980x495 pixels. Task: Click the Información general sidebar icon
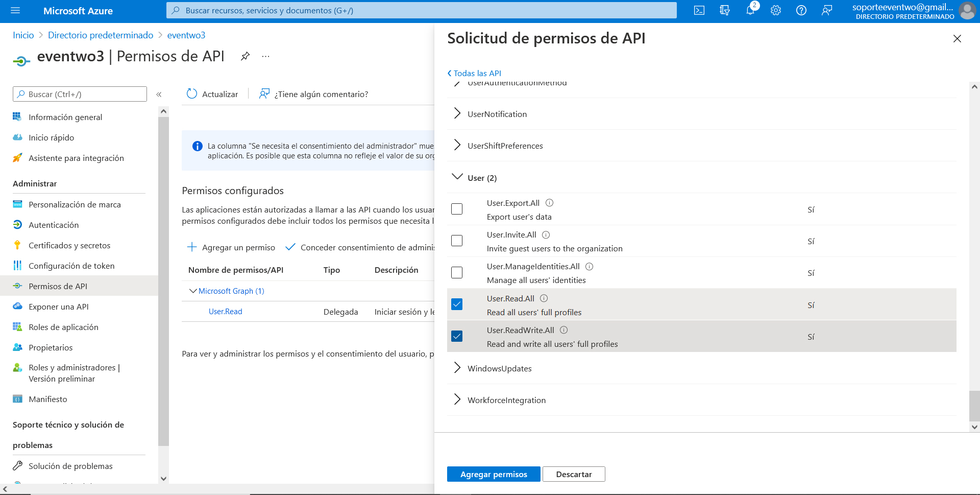(x=17, y=117)
